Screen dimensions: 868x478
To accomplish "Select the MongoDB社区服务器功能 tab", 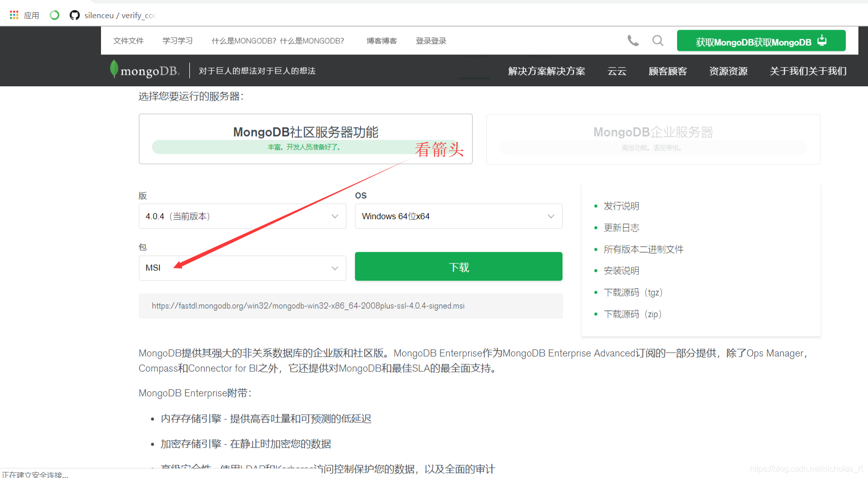I will (x=305, y=139).
